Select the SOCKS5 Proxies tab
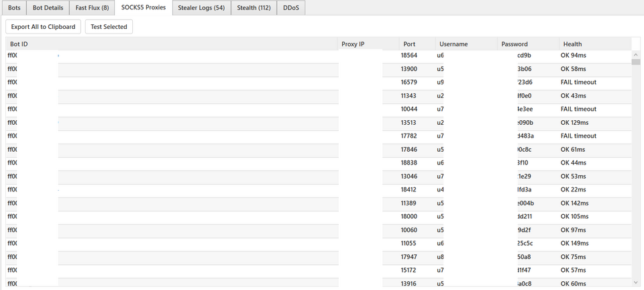The image size is (644, 290). [144, 7]
